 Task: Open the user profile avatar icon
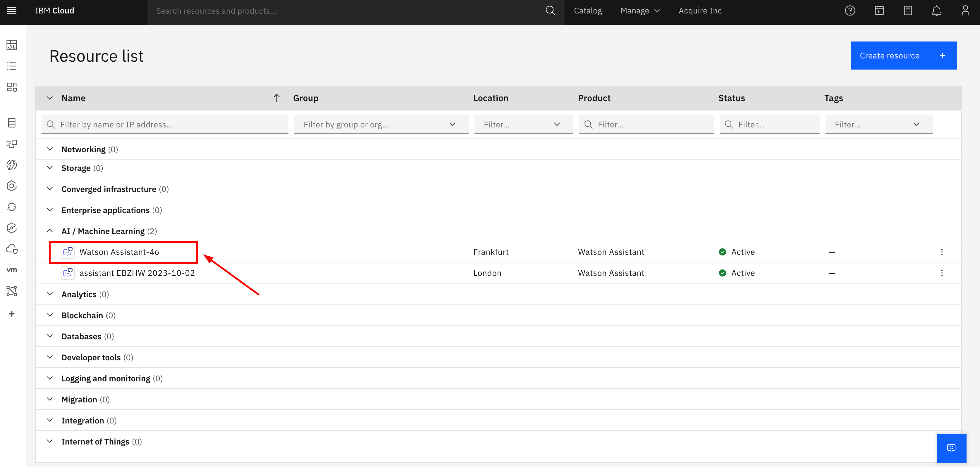[965, 11]
